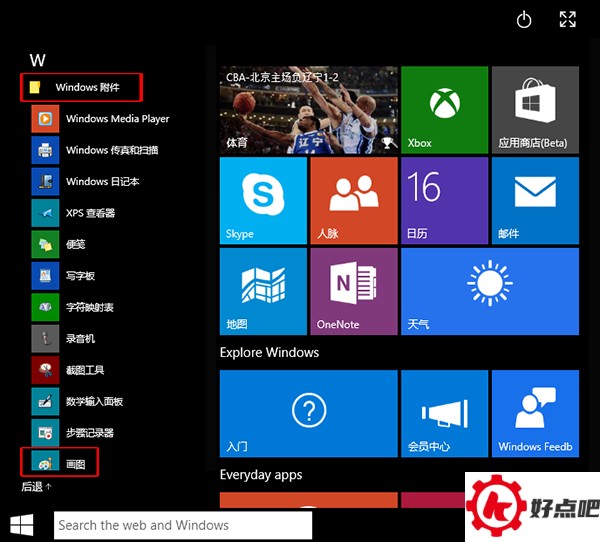Image resolution: width=600 pixels, height=542 pixels.
Task: Click the Explore Windows group title
Action: pyautogui.click(x=269, y=352)
